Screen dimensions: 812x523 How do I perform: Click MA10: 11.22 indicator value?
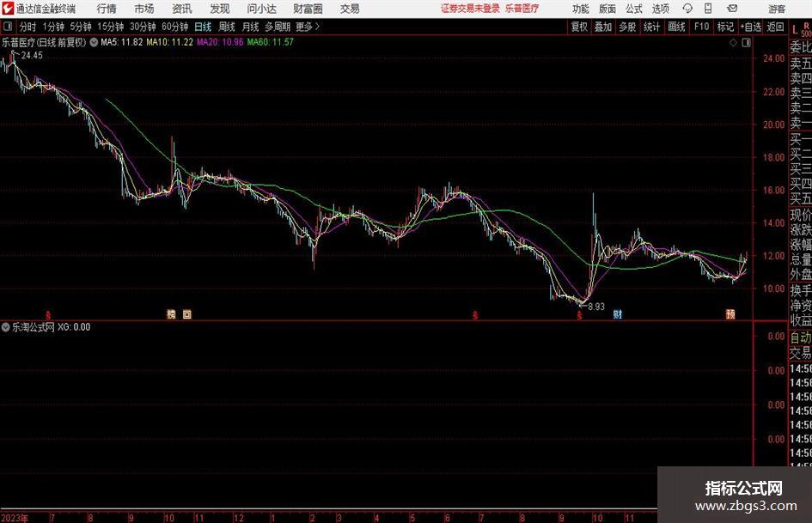point(170,42)
